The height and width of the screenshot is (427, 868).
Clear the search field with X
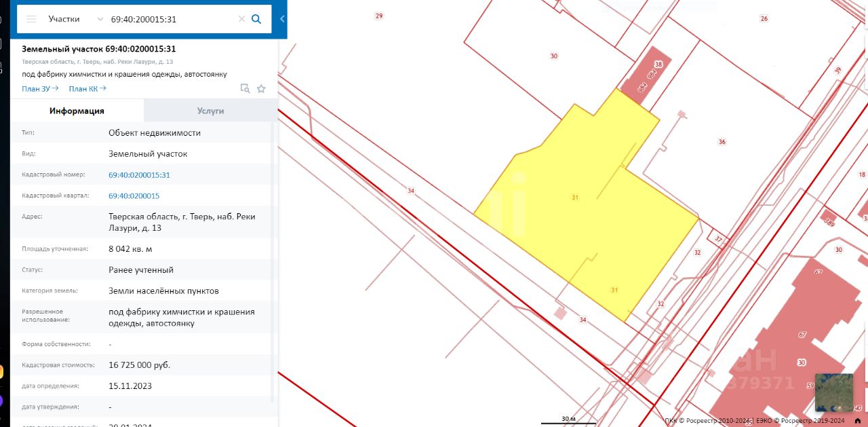[x=241, y=19]
